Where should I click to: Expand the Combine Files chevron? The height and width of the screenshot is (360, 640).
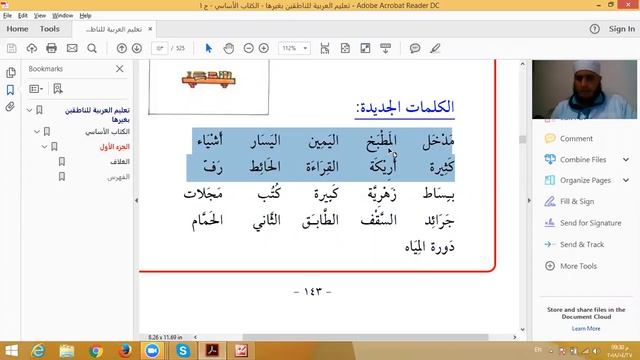(x=626, y=160)
